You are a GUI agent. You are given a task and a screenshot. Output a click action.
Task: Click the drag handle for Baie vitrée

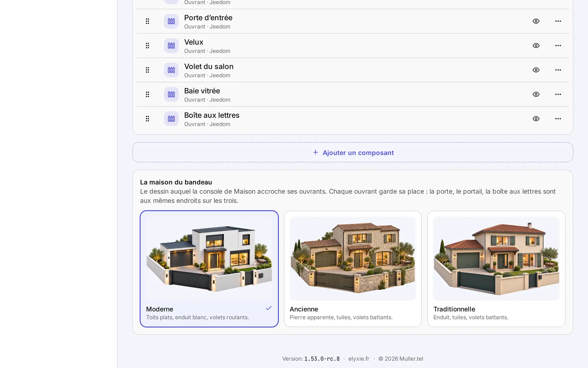147,94
